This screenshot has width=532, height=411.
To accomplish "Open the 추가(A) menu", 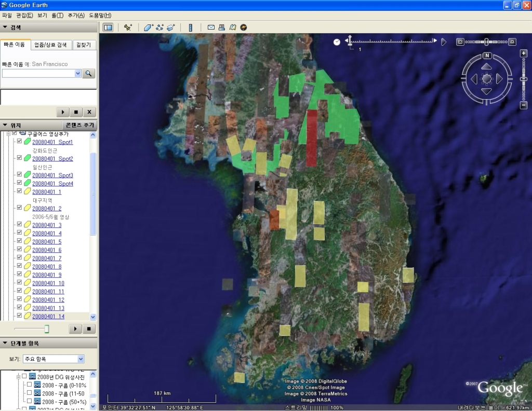I will pos(76,15).
